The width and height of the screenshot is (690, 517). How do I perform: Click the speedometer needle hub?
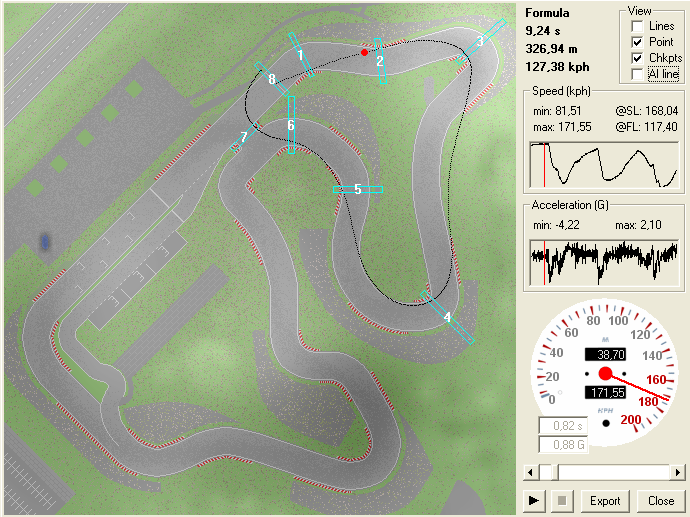(606, 374)
